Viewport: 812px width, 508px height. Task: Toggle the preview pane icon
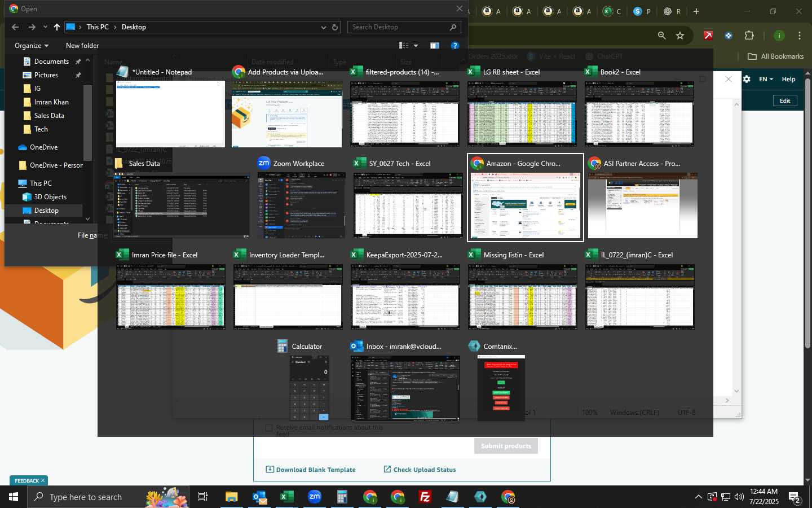[435, 46]
